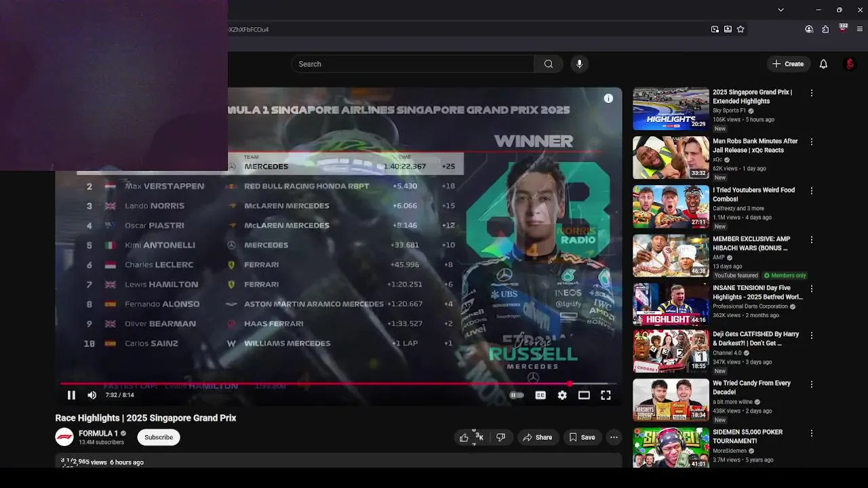Click the MoreSidemen channel name
The width and height of the screenshot is (868, 488).
[x=731, y=451]
